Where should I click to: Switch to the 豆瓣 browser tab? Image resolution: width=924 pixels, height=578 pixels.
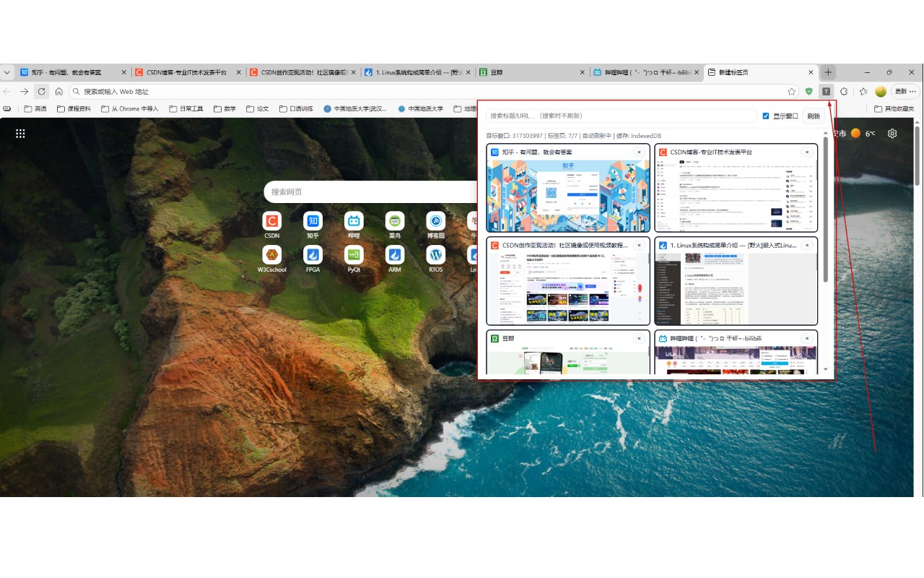click(x=532, y=72)
